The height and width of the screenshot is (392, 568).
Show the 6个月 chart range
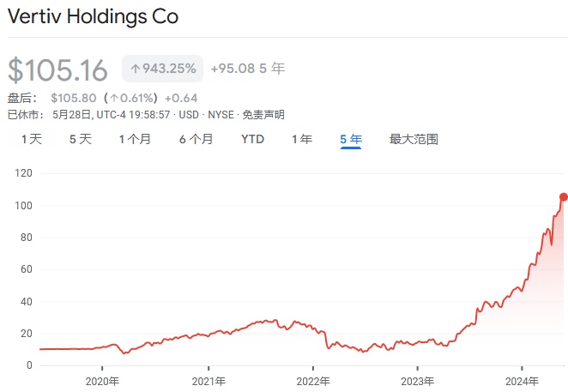coord(196,139)
